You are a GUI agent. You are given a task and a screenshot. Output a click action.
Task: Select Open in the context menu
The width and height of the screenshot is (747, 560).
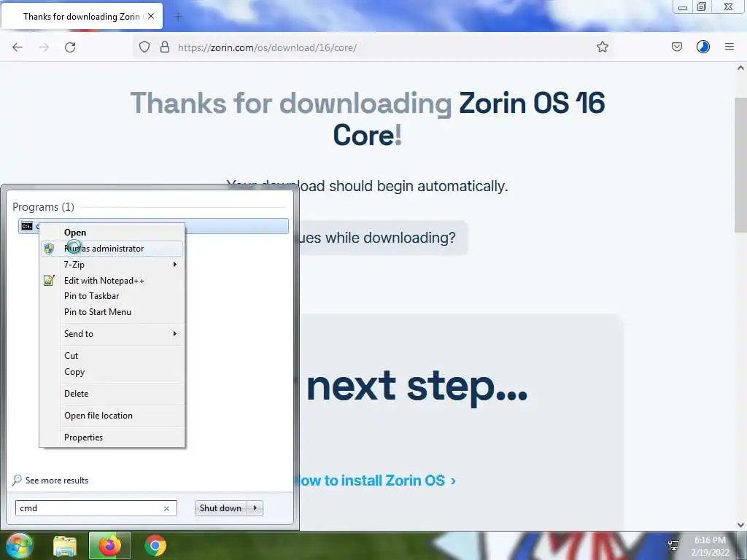[112, 233]
